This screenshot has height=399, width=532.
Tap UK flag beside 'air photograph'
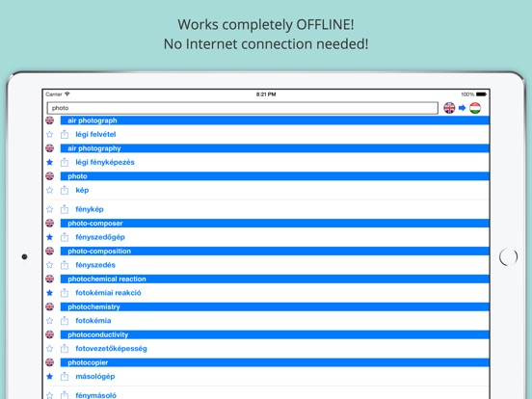50,120
